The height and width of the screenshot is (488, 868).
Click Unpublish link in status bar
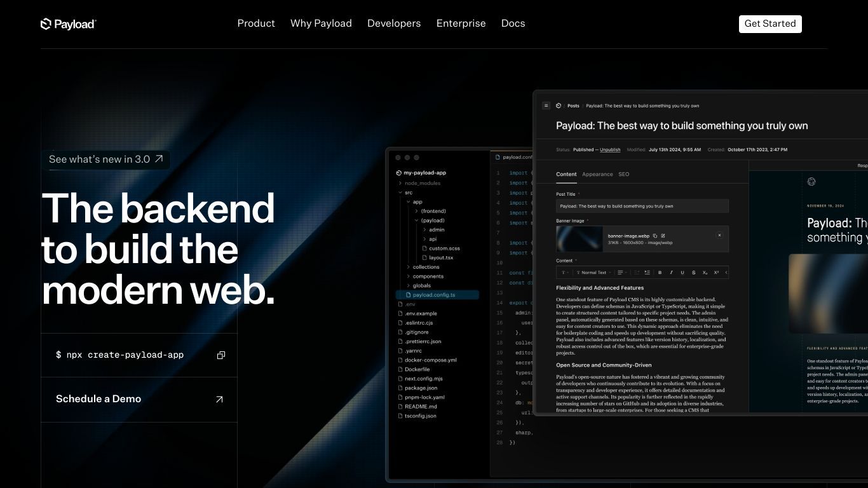click(x=610, y=150)
